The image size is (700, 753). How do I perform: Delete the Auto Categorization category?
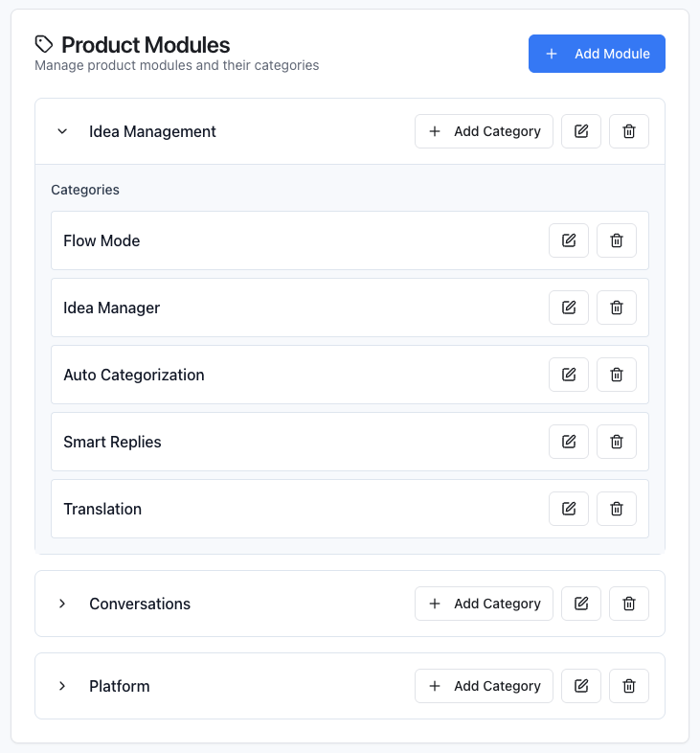point(617,375)
